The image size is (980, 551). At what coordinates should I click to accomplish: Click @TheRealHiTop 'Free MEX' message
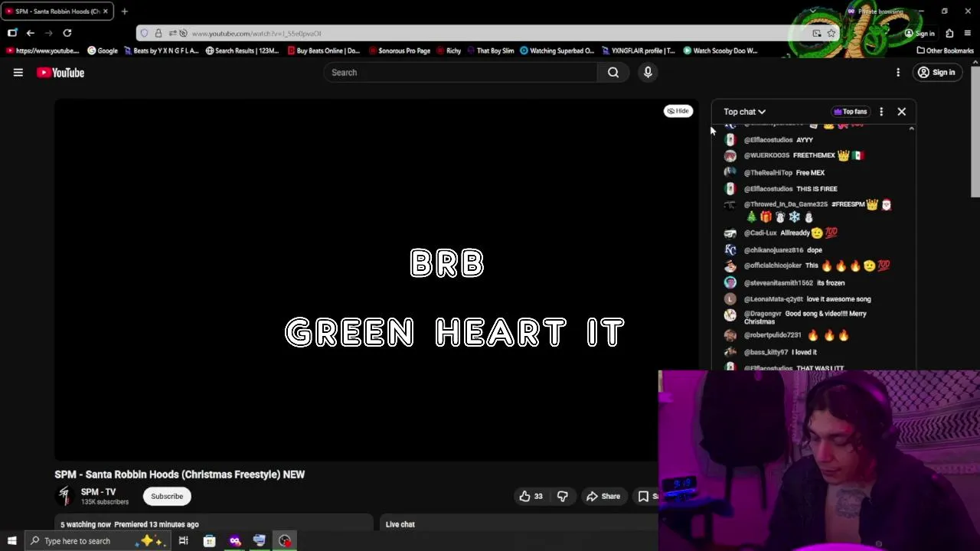[x=812, y=173]
